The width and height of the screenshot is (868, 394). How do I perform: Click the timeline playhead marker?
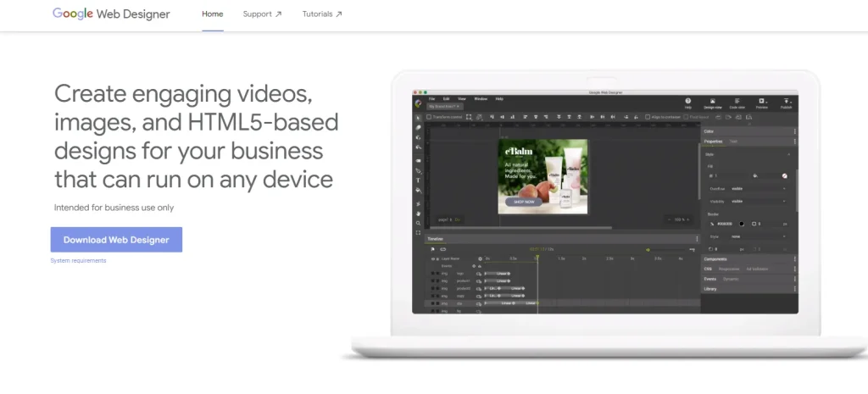(x=537, y=257)
